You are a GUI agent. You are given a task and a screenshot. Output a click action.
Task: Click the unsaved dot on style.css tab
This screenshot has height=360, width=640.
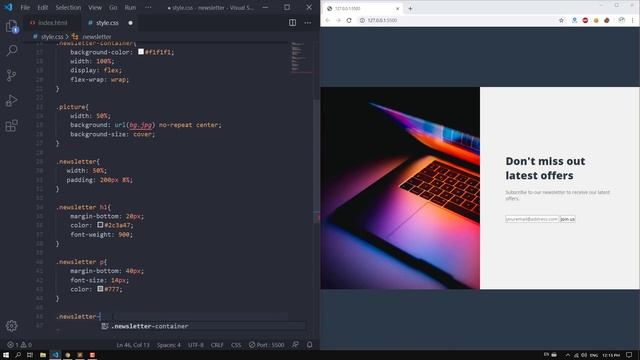[x=130, y=23]
